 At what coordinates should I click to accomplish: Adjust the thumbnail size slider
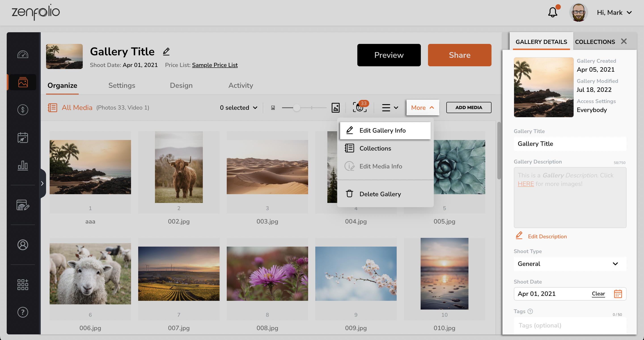click(297, 108)
